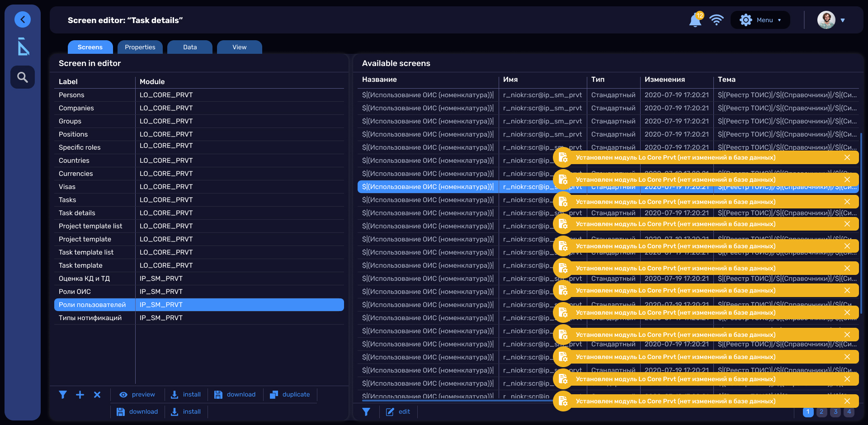Remove the screen with the X icon

click(97, 395)
